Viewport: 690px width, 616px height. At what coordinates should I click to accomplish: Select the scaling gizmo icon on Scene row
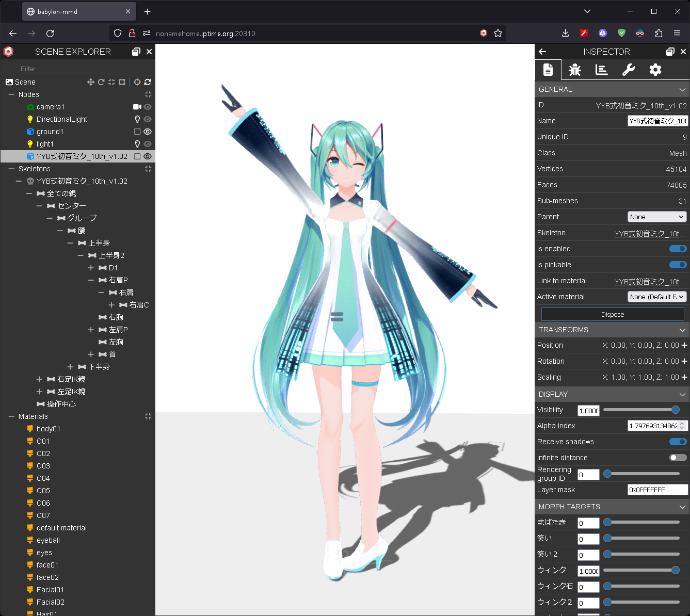click(111, 82)
